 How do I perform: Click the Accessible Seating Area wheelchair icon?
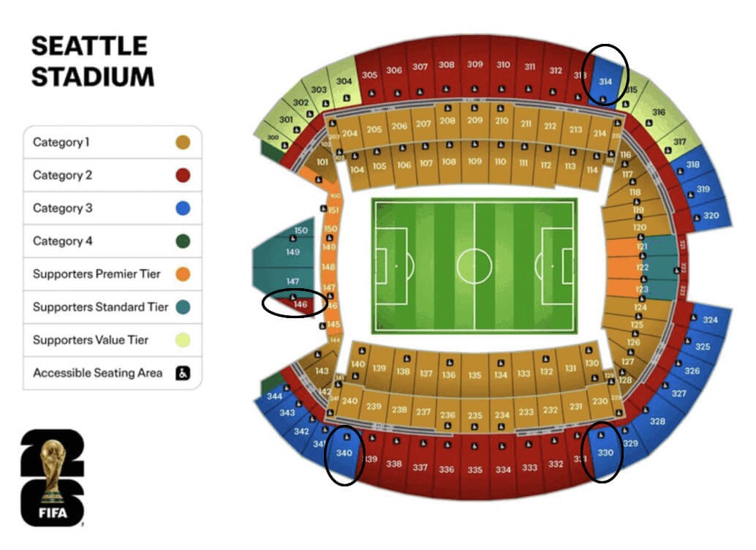(x=183, y=373)
